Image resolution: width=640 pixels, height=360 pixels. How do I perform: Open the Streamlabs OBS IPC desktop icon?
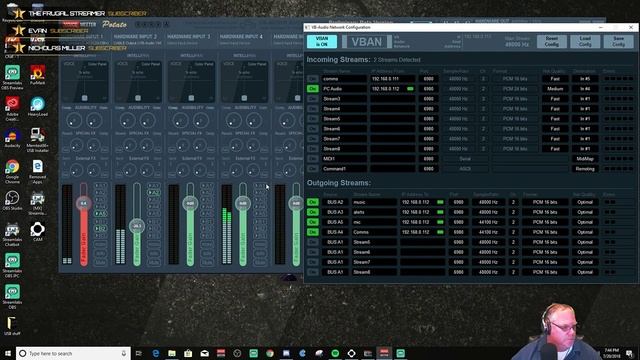[x=12, y=265]
